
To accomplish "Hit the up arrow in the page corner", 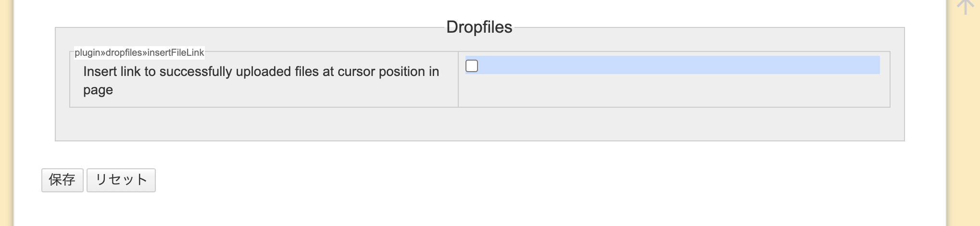I will coord(965,7).
